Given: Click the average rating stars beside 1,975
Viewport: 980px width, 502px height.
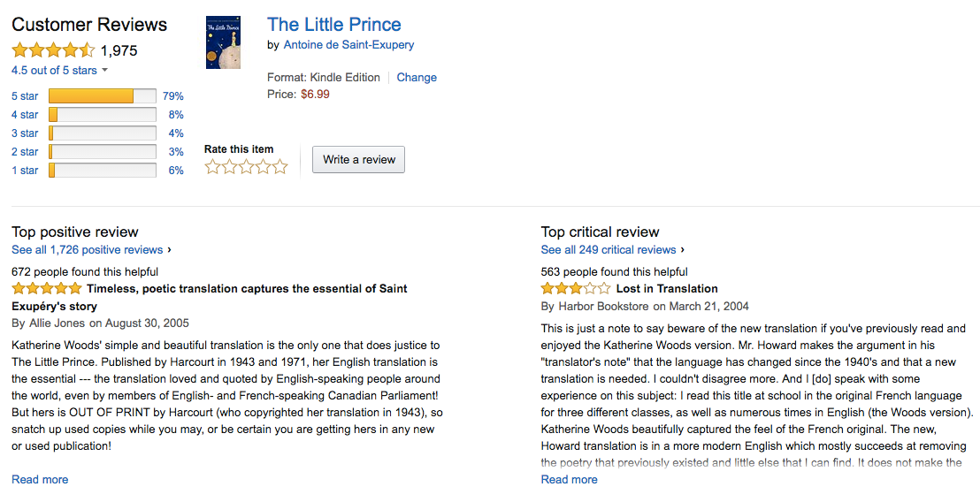Looking at the screenshot, I should [53, 50].
